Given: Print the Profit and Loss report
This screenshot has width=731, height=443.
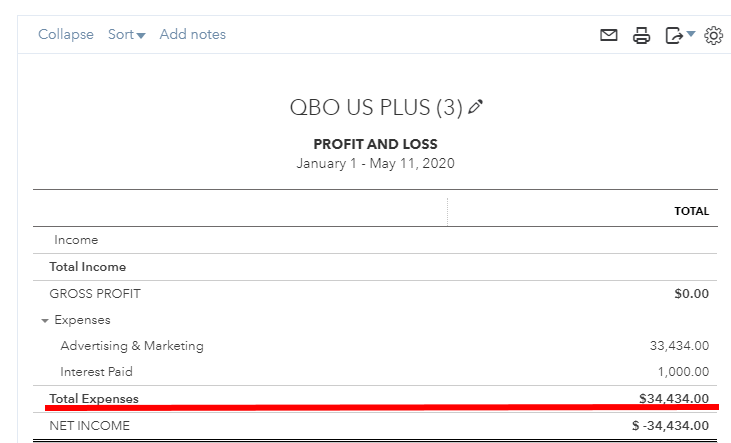Looking at the screenshot, I should click(641, 35).
